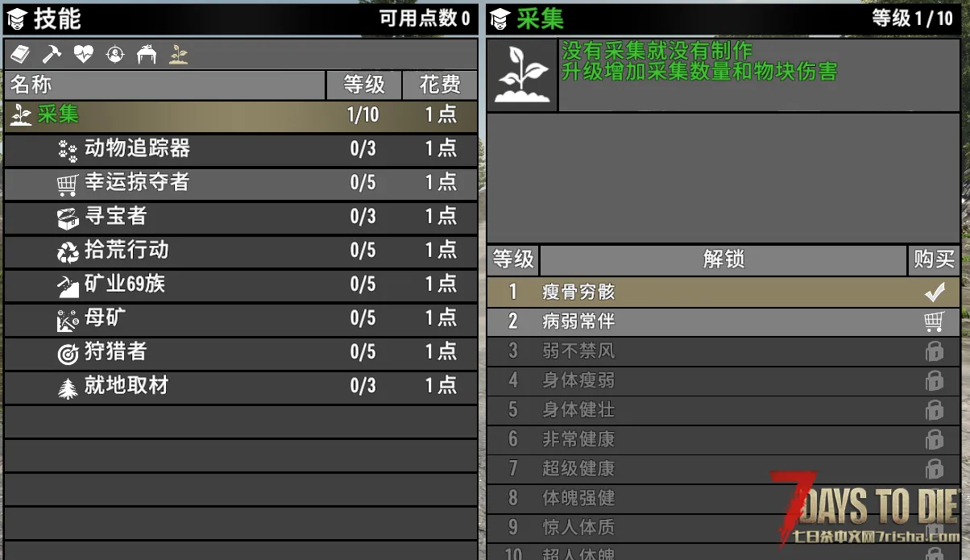
Task: Select the plant sprout gathering category
Action: click(178, 54)
